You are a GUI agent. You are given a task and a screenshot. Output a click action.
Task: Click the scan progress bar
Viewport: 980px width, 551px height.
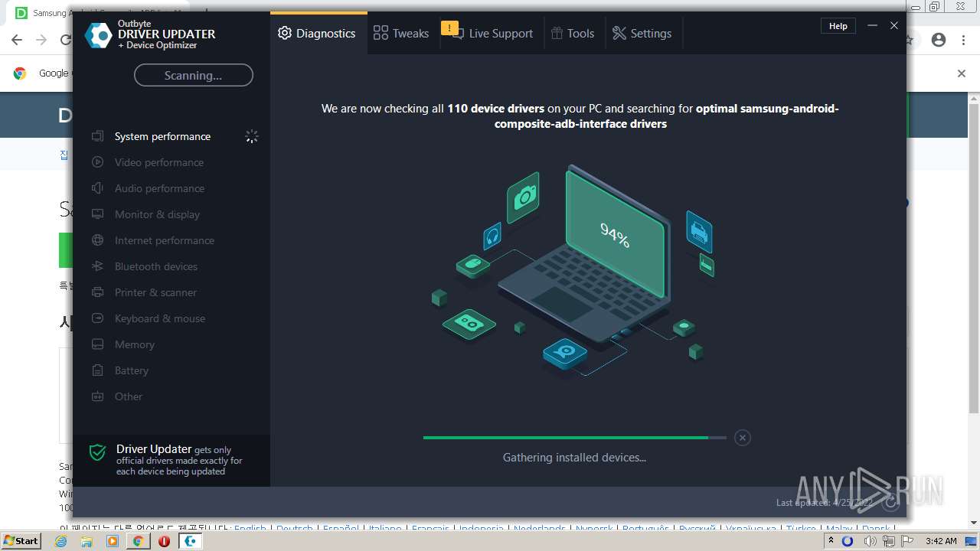[x=575, y=438]
